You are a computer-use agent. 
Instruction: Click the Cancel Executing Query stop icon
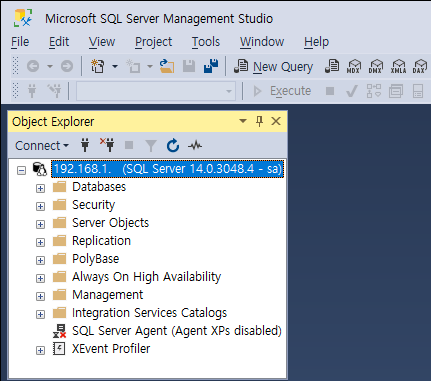pos(330,91)
